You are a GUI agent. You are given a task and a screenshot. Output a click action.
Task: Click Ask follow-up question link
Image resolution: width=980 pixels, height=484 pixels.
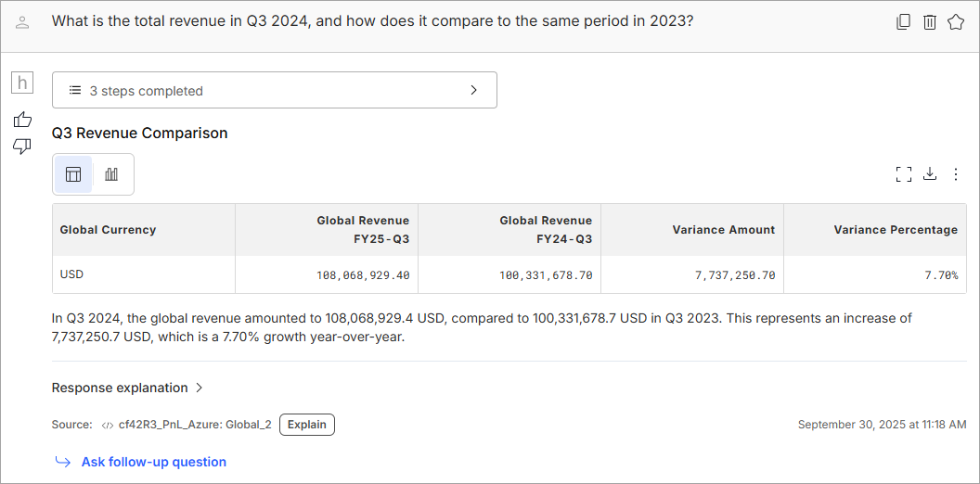(153, 462)
